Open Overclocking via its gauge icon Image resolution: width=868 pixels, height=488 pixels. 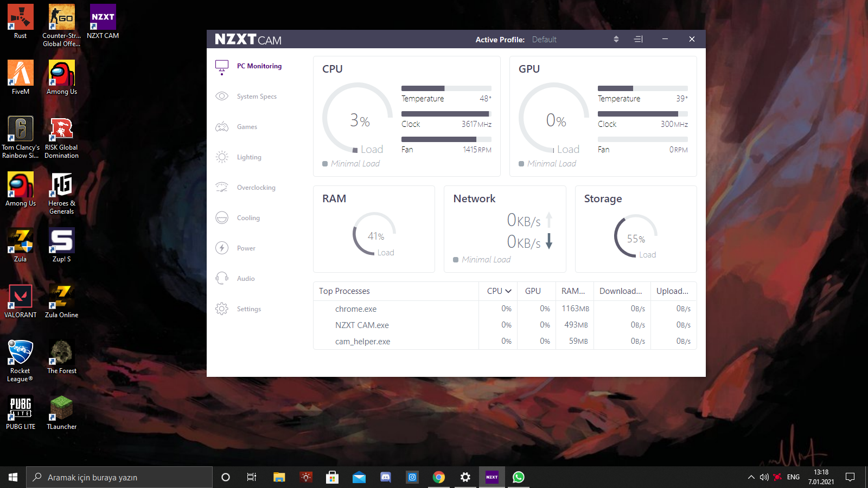click(x=222, y=188)
